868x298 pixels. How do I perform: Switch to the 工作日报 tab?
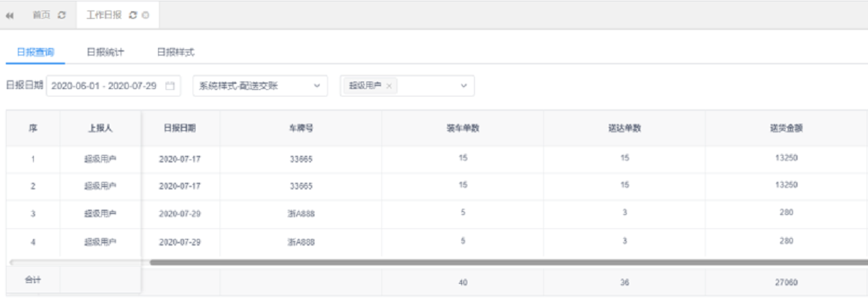pos(104,15)
